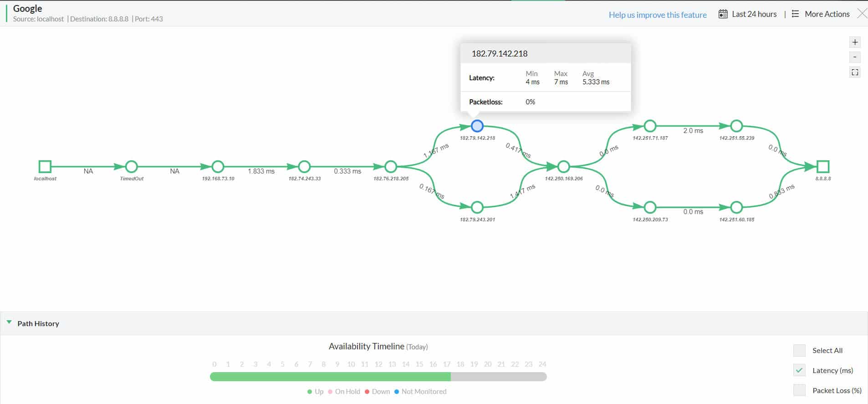Collapse the Path History section
The height and width of the screenshot is (404, 868).
pos(9,322)
